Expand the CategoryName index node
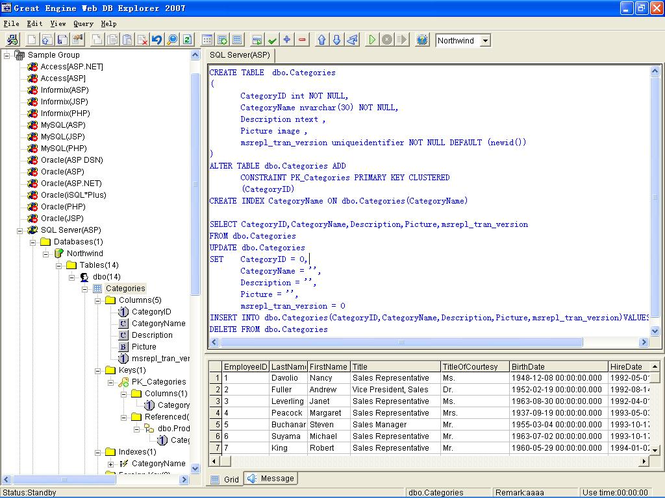This screenshot has width=665, height=498. pyautogui.click(x=111, y=464)
